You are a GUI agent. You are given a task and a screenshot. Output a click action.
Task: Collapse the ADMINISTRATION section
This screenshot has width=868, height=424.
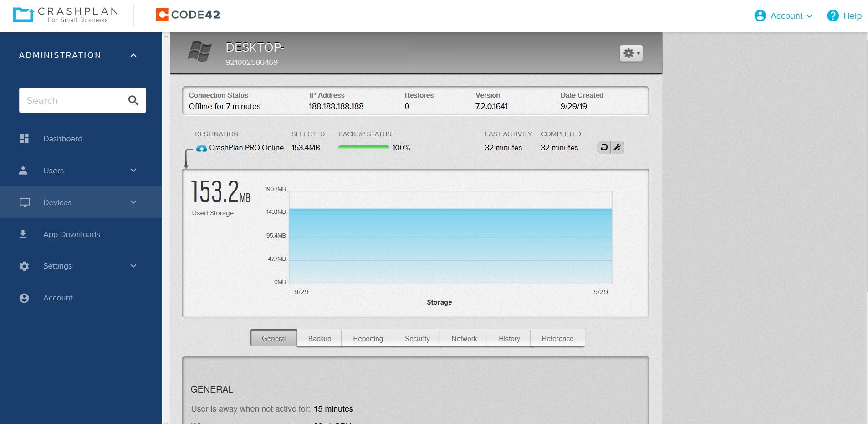tap(133, 55)
